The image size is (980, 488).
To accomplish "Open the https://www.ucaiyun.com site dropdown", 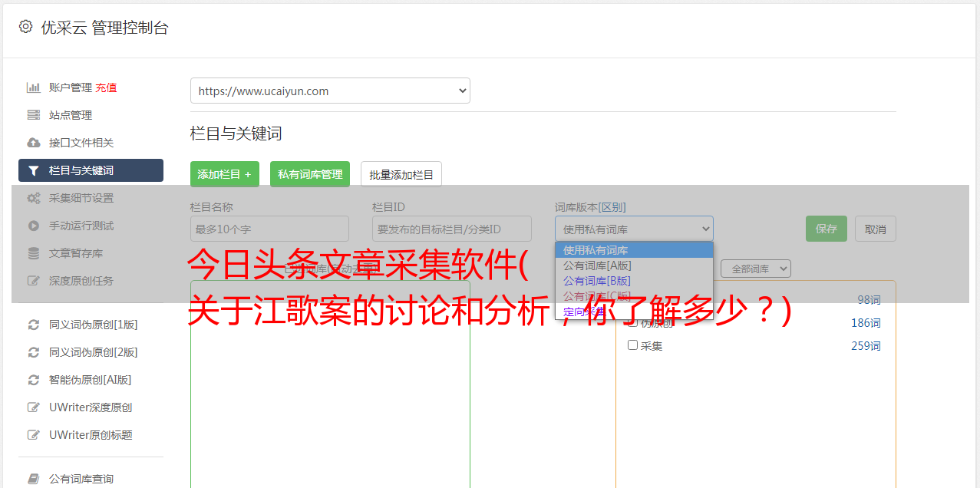I will click(330, 91).
